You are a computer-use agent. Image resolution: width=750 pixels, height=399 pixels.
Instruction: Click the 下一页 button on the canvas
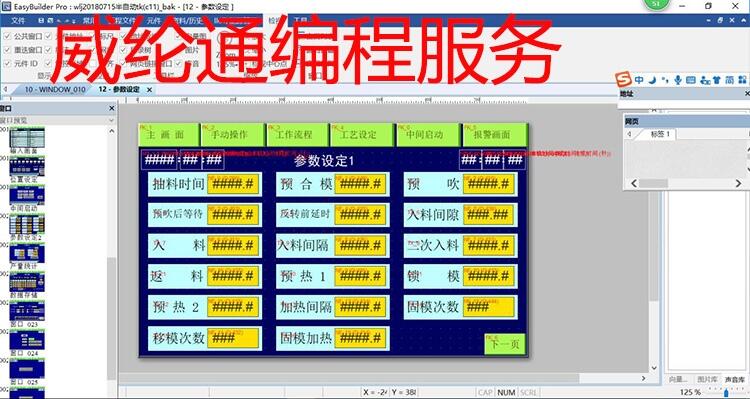pos(505,344)
